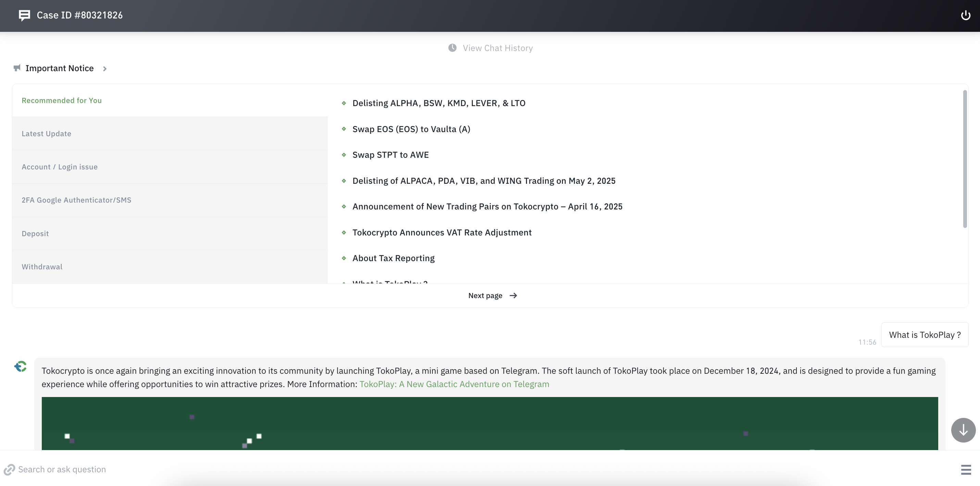Open the About Tax Reporting article
This screenshot has width=980, height=486.
393,258
